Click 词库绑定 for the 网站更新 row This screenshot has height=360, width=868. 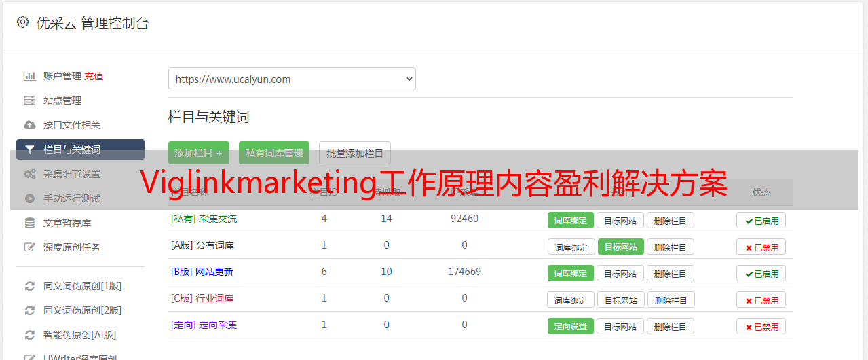(x=571, y=273)
